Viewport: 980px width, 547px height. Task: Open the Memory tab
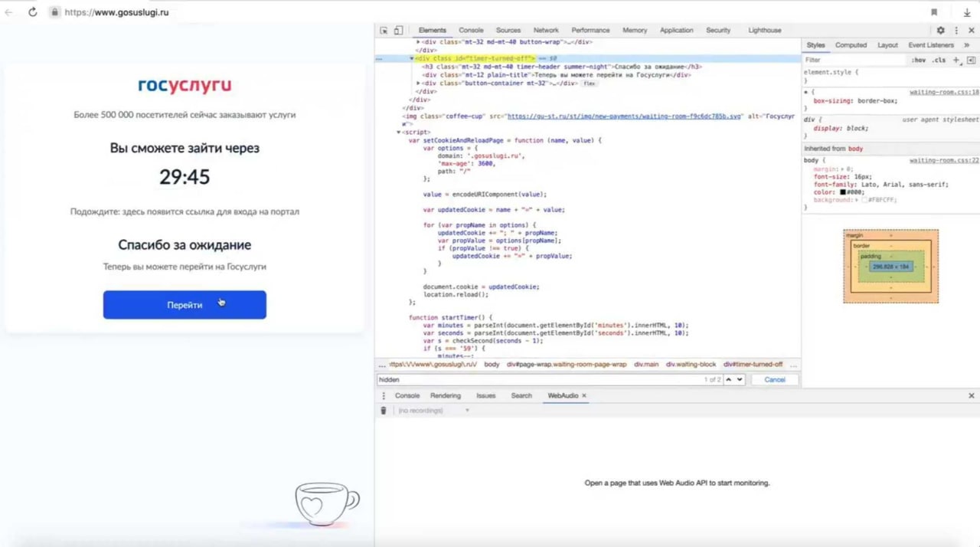click(635, 31)
